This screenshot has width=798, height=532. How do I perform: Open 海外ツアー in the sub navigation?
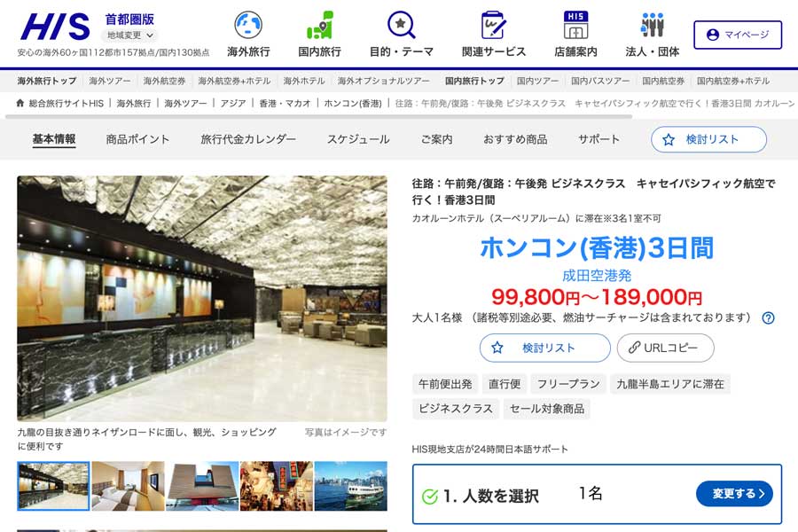[109, 81]
